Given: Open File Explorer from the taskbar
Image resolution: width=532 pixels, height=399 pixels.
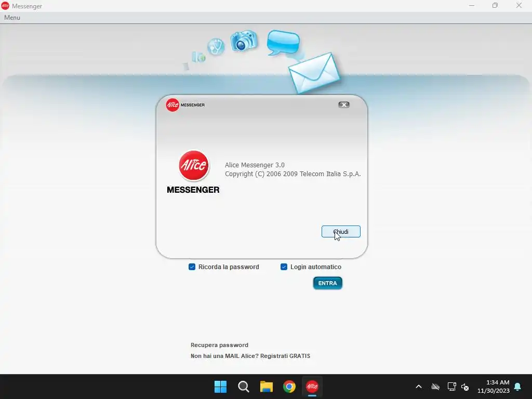Looking at the screenshot, I should [267, 387].
